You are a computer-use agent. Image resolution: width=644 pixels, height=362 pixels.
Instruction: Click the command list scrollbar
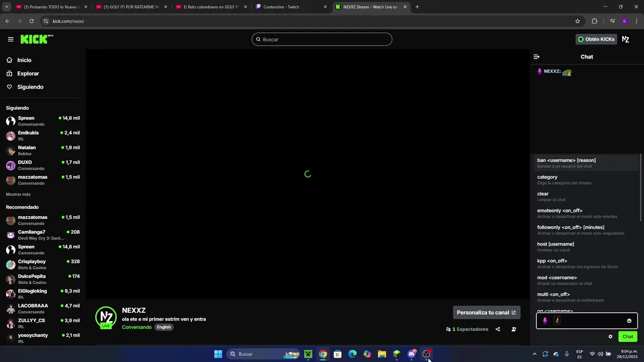point(640,187)
